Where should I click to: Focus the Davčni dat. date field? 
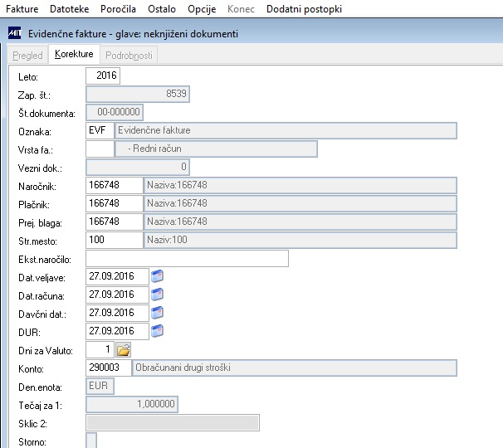coord(117,313)
